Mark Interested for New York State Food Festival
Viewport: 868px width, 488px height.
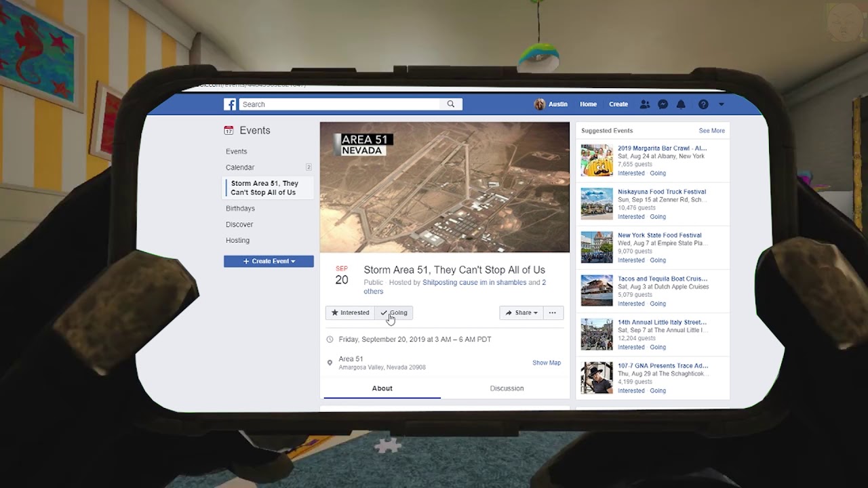click(631, 260)
